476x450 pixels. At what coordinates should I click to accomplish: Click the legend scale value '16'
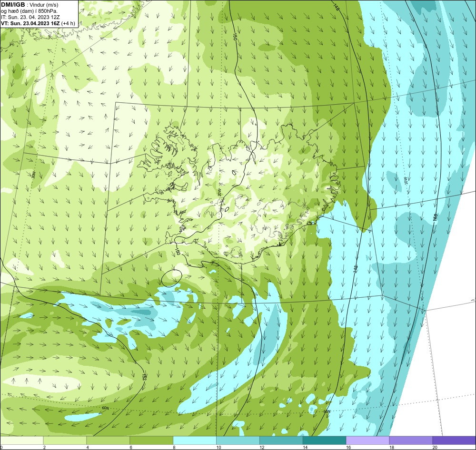(348, 447)
